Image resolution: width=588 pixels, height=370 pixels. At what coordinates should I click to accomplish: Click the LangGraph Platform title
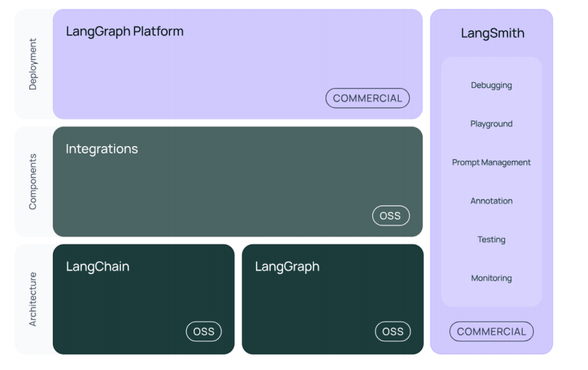pos(125,32)
